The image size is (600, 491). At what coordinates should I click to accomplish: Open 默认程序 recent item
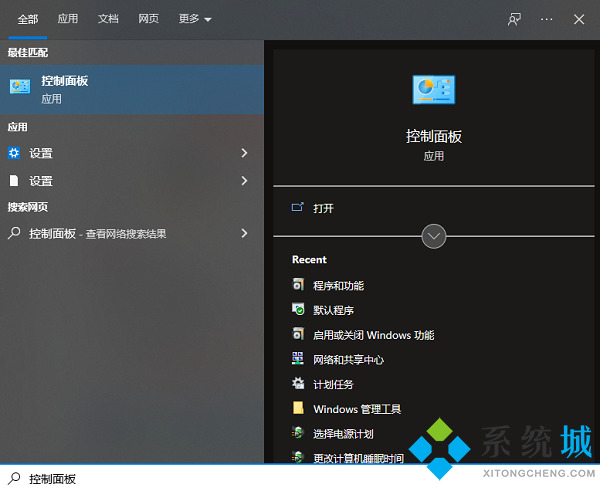[x=333, y=310]
